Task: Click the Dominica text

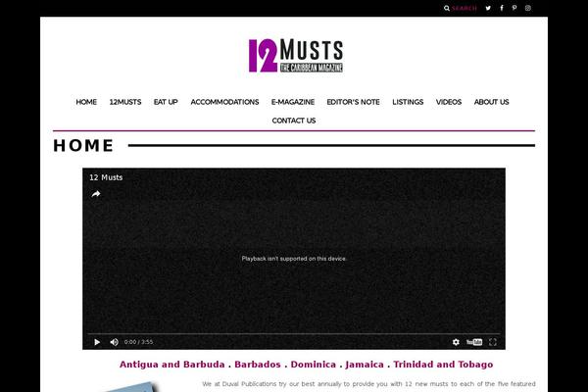Action: [314, 365]
